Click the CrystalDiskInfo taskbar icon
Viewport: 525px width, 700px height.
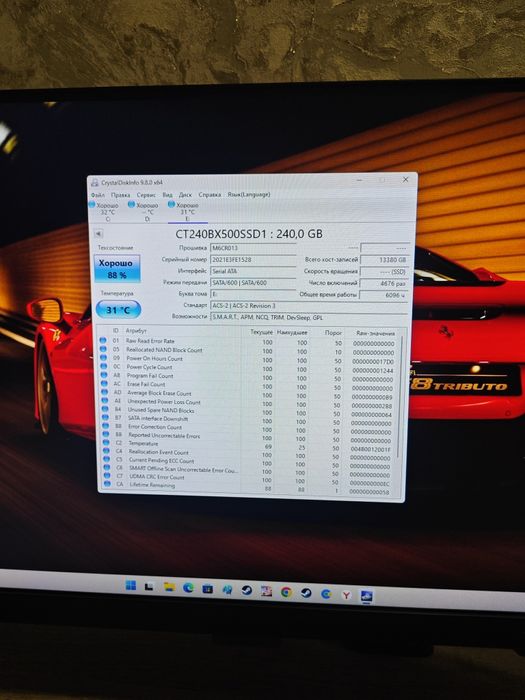[x=366, y=596]
